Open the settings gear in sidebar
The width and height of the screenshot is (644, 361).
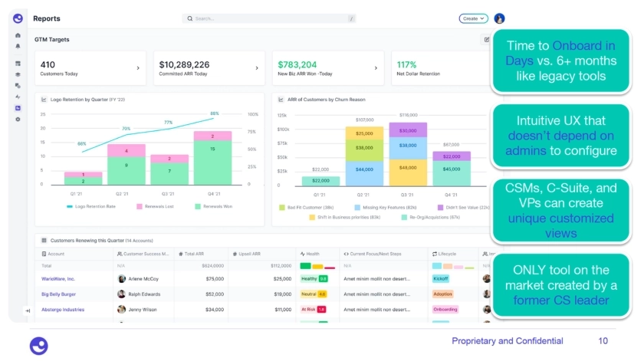(18, 120)
